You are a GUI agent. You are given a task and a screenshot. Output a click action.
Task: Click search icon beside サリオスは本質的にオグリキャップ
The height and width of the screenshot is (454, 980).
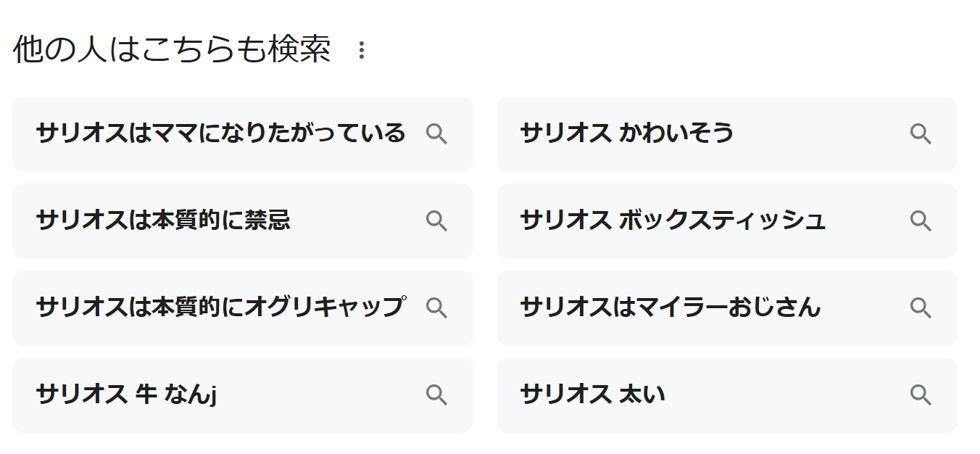[x=436, y=308]
